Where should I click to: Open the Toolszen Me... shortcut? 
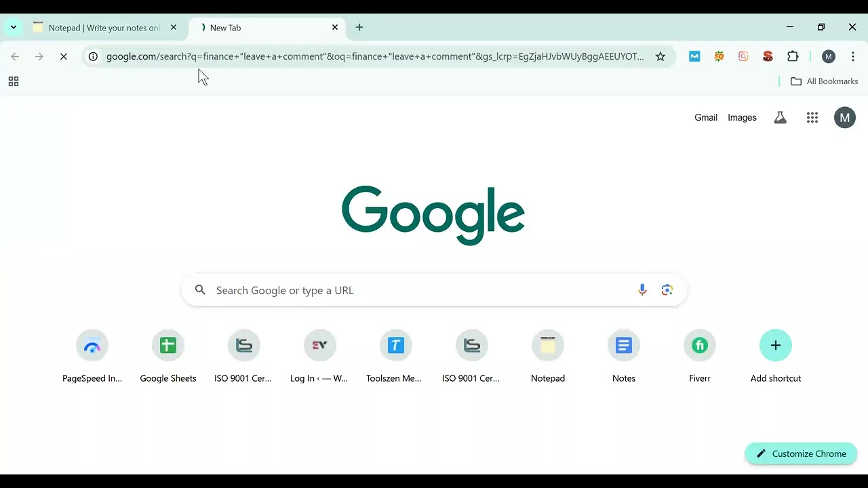pos(396,357)
